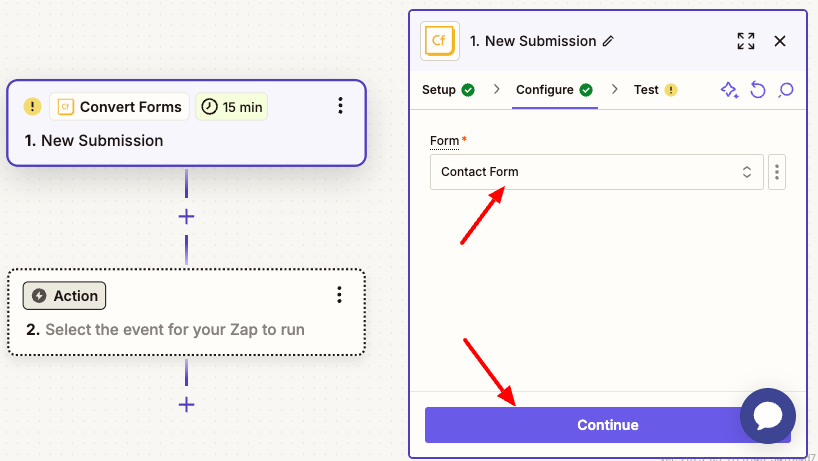Viewport: 818px width, 461px height.
Task: Open Action step three-dot menu
Action: coord(340,294)
